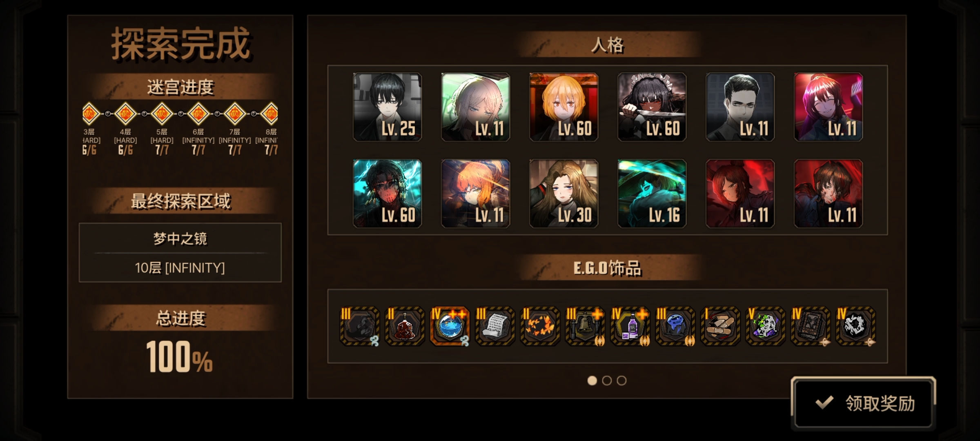Open the Lv. 30 long-haired identity portrait

coord(563,194)
